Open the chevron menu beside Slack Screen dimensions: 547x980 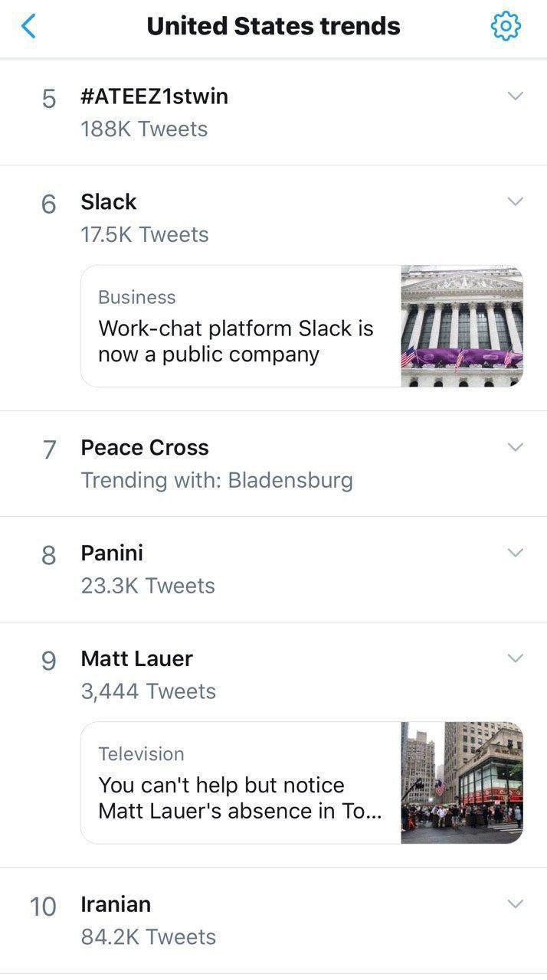[x=515, y=202]
